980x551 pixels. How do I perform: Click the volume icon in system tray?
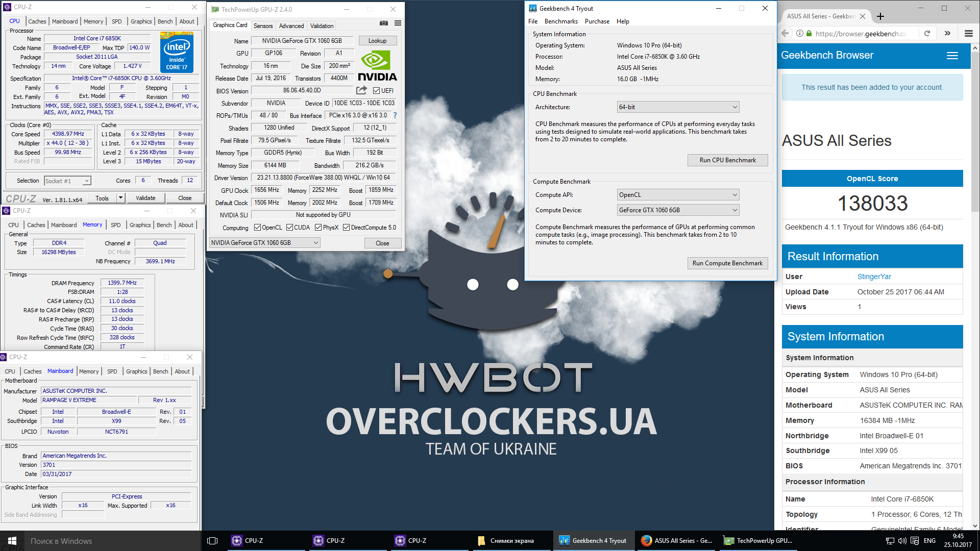(x=902, y=541)
